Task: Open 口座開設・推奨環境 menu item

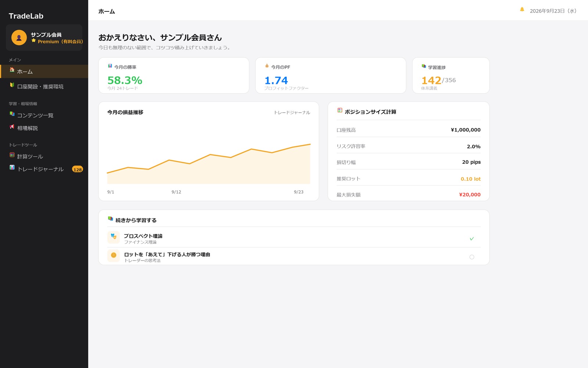Action: [44, 86]
